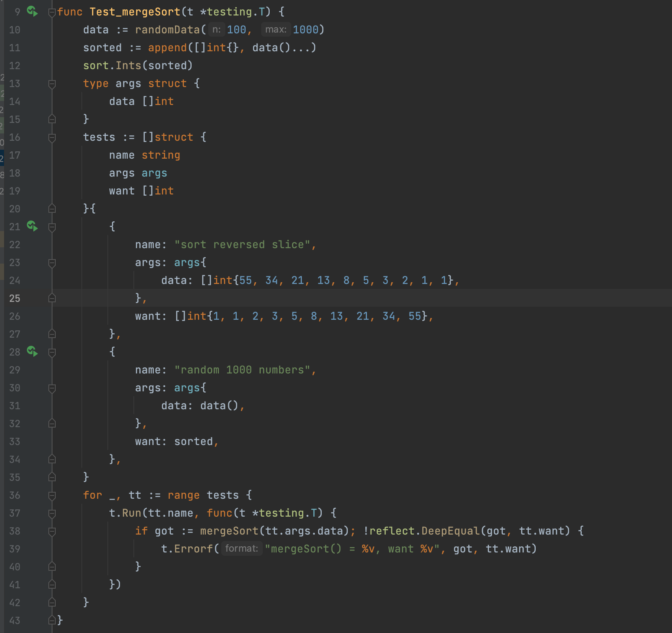Click the mergeSort call on line 38
Viewport: 672px width, 633px height.
[229, 531]
